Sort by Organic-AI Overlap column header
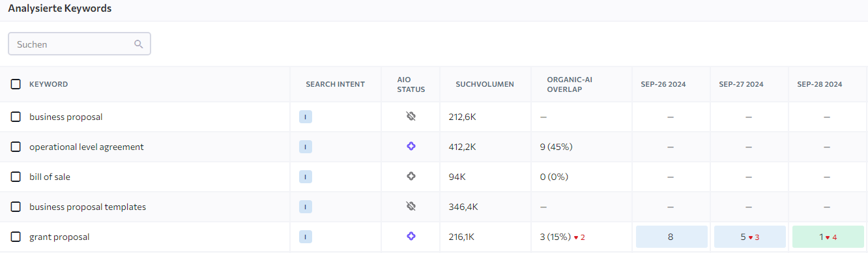 point(570,84)
